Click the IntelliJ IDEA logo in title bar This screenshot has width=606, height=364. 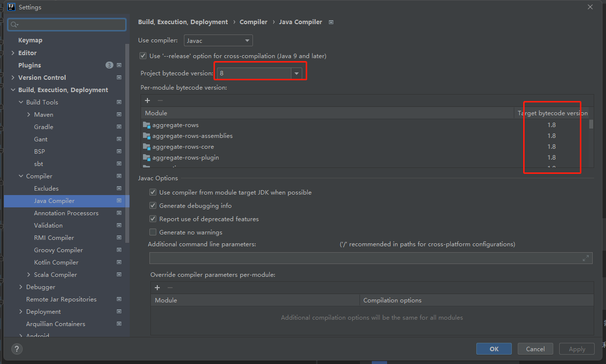(11, 7)
